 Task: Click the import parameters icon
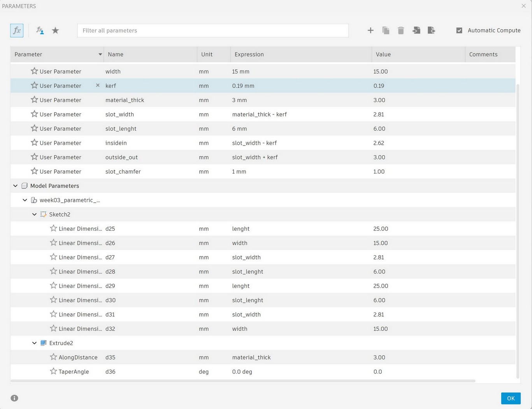tap(416, 30)
